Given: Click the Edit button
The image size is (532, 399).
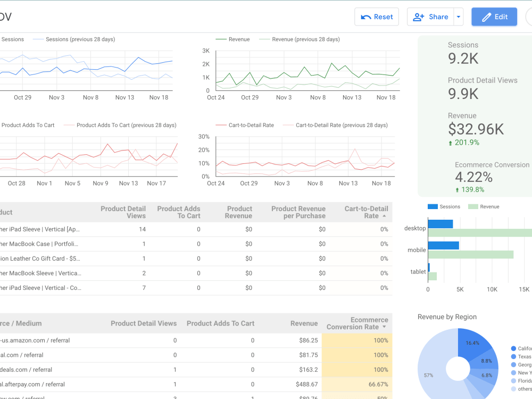Looking at the screenshot, I should click(494, 17).
